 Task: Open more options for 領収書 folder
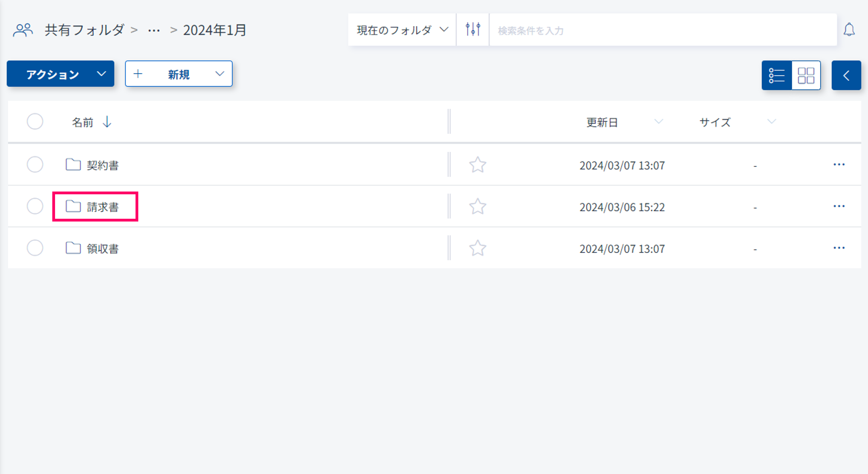pos(839,248)
